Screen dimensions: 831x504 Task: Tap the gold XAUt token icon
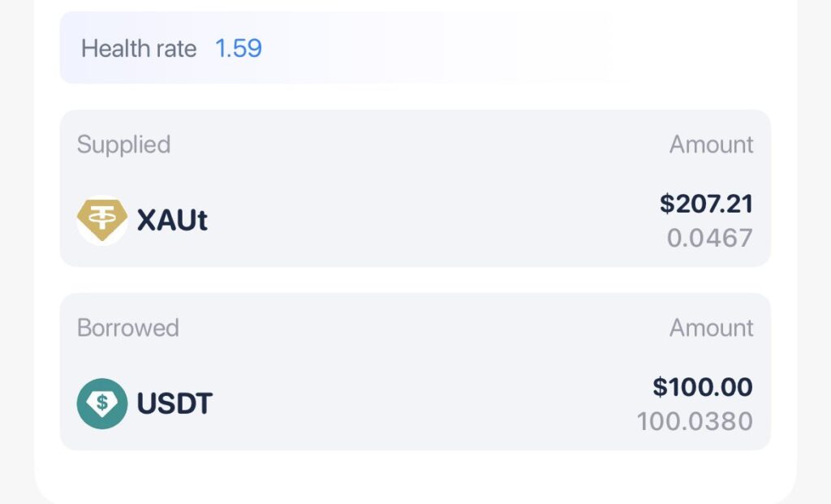point(102,220)
